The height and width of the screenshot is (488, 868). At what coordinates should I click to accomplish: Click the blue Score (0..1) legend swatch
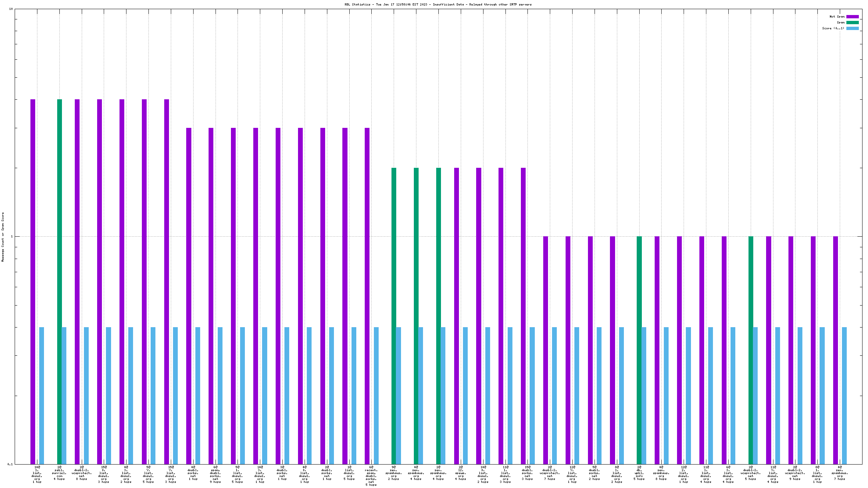point(852,28)
